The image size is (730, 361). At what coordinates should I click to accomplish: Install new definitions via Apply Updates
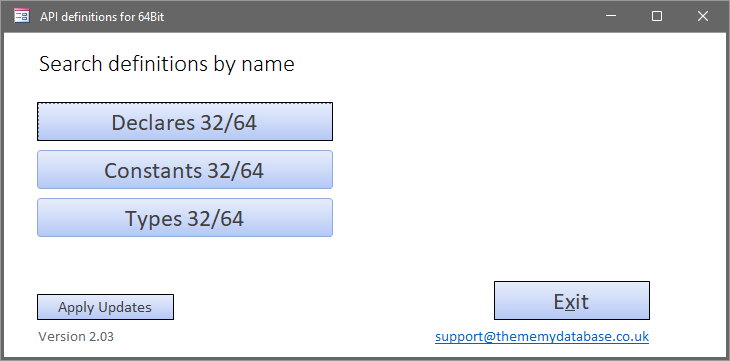(x=105, y=307)
